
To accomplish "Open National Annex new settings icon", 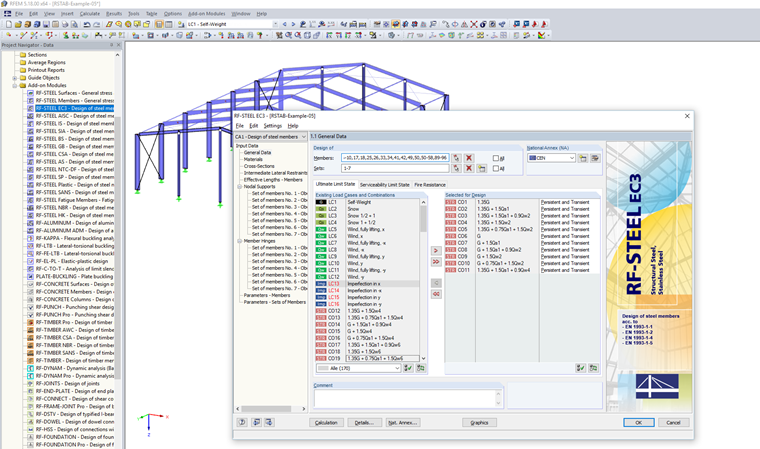I will click(x=583, y=158).
